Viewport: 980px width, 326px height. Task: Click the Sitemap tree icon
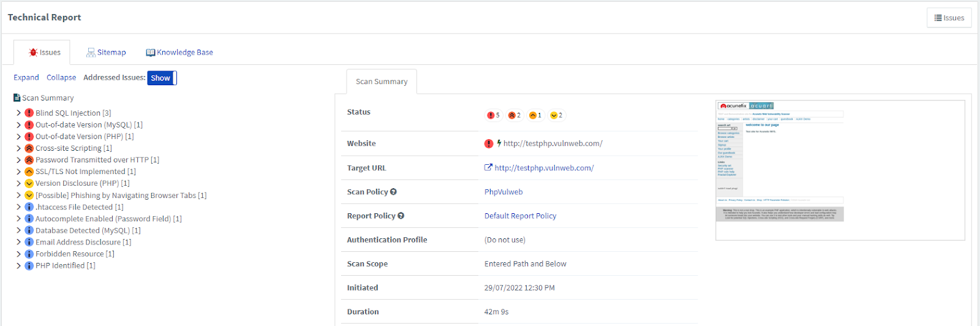click(x=91, y=53)
